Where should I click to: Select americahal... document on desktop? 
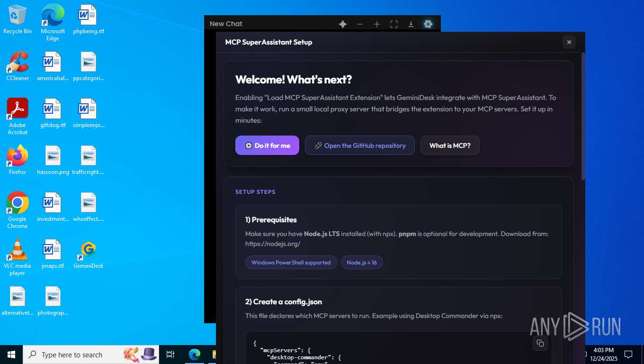pos(53,66)
